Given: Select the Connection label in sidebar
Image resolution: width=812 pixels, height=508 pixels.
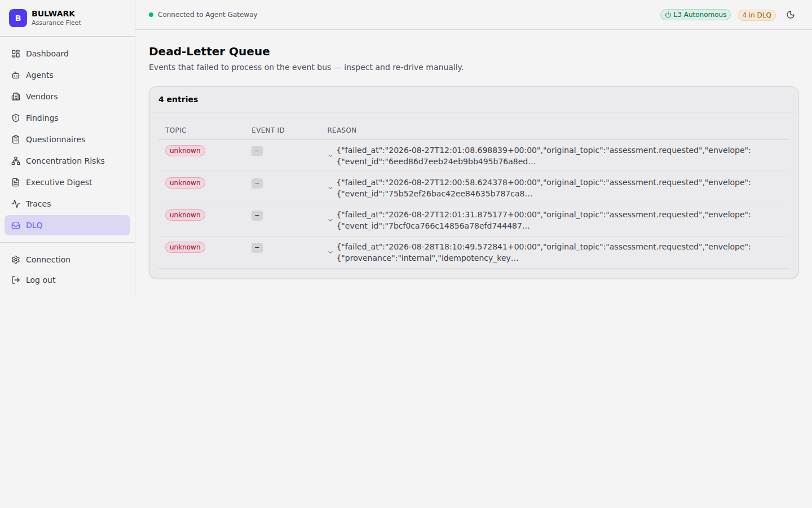Looking at the screenshot, I should coord(48,260).
